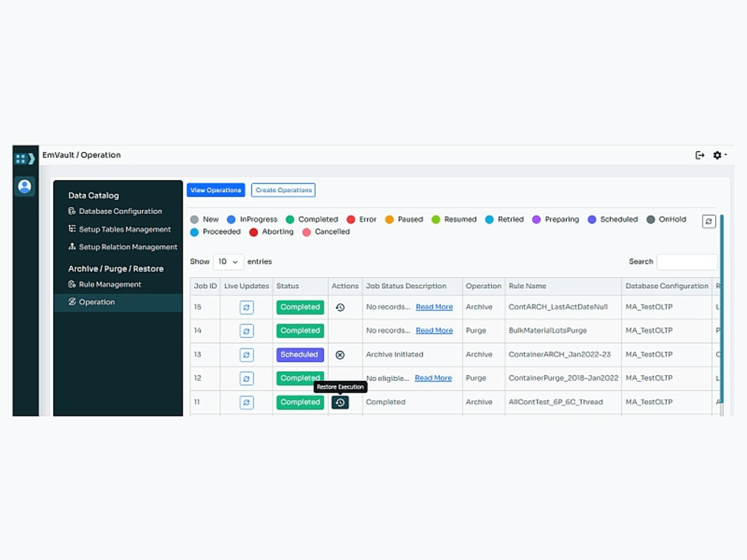Viewport: 747px width, 560px height.
Task: Select Setup Relation Management
Action: point(128,247)
